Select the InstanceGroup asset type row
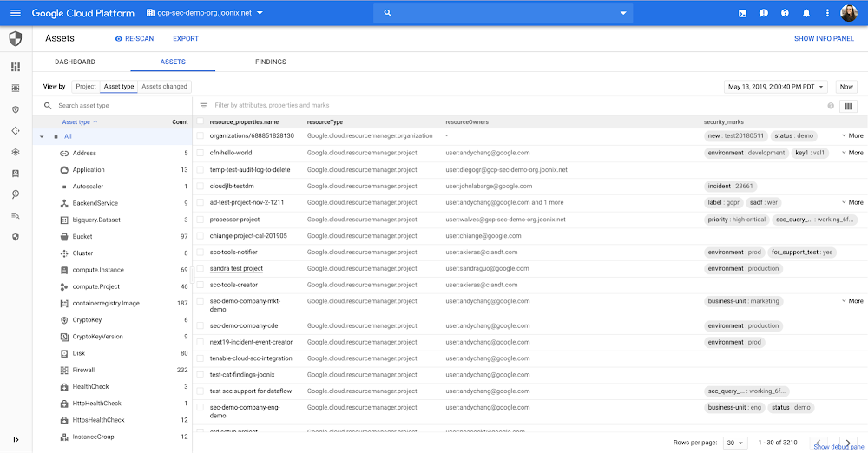This screenshot has width=868, height=453. tap(112, 437)
